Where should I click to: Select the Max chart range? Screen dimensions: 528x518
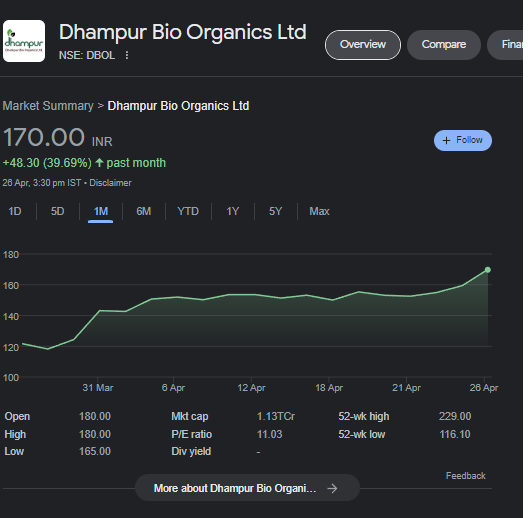click(x=319, y=211)
